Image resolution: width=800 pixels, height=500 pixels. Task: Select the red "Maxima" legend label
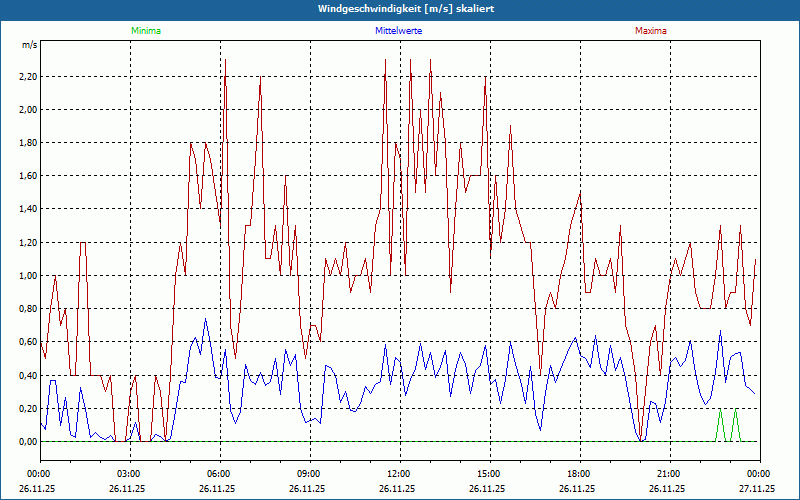pos(651,31)
